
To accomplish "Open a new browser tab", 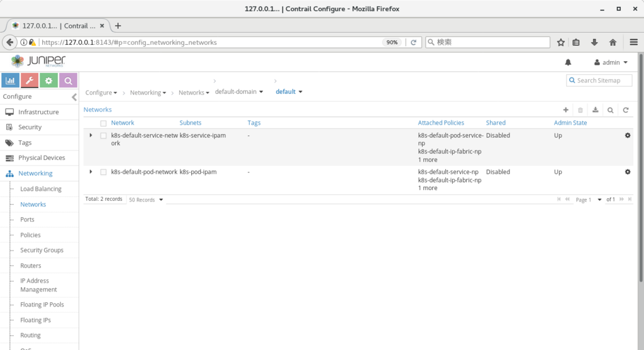I will pyautogui.click(x=118, y=26).
